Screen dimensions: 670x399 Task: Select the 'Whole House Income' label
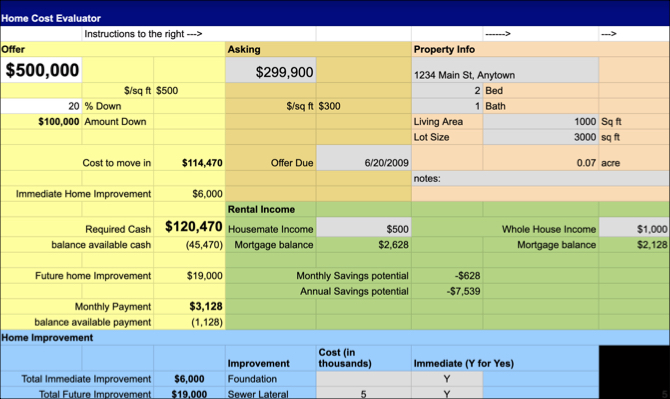[549, 229]
